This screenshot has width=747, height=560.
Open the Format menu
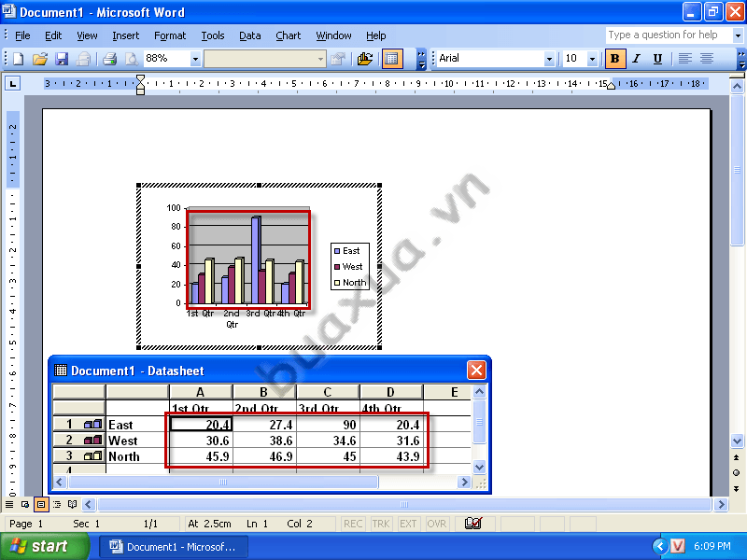pyautogui.click(x=170, y=35)
